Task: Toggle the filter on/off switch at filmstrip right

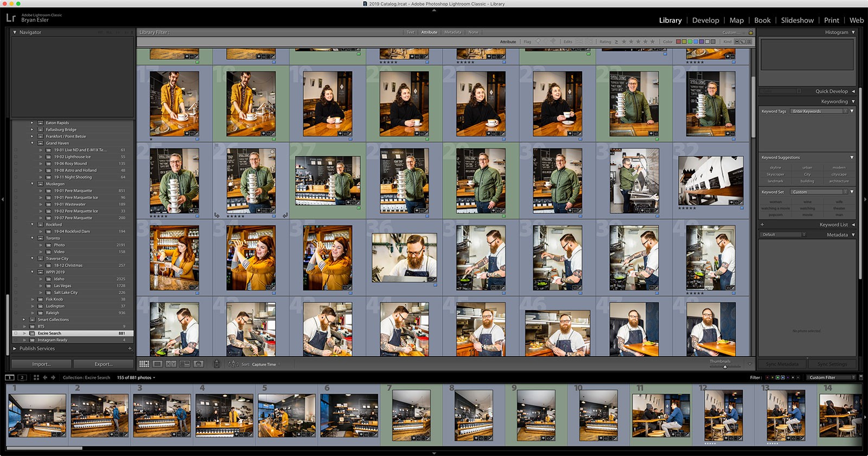Action: click(x=860, y=377)
